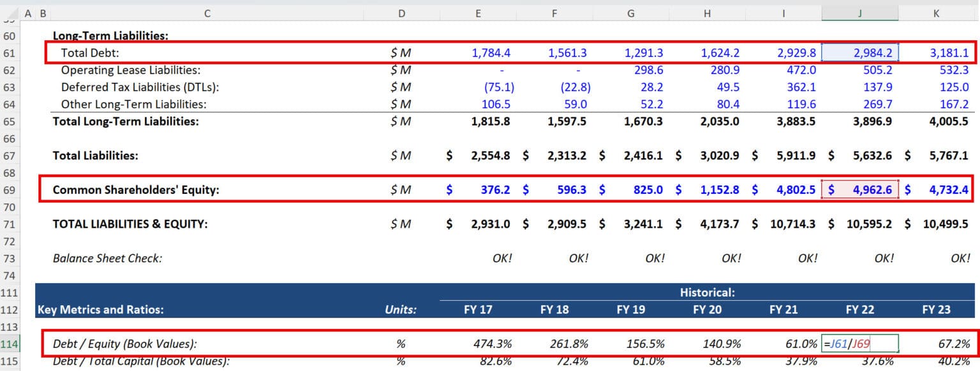980x371 pixels.
Task: Select column header J
Action: [x=859, y=12]
